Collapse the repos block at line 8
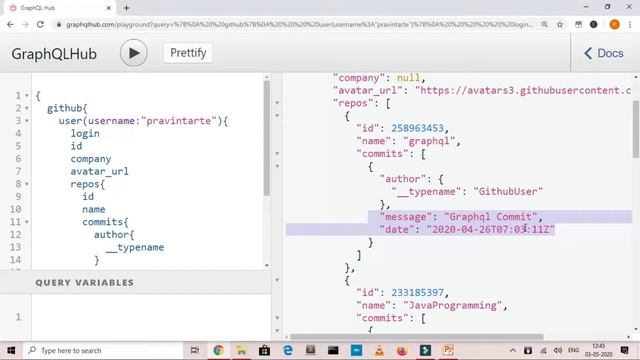Viewport: 640px width, 360px height. click(x=27, y=184)
